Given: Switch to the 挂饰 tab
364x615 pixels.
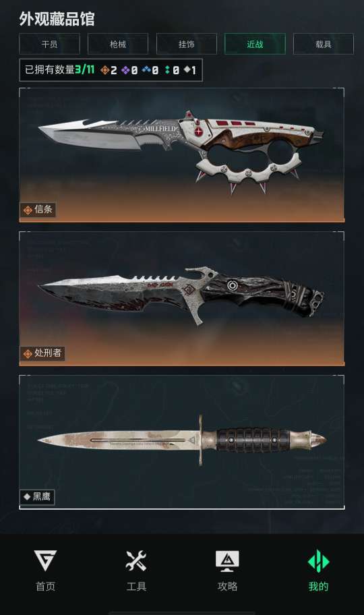Looking at the screenshot, I should (186, 44).
